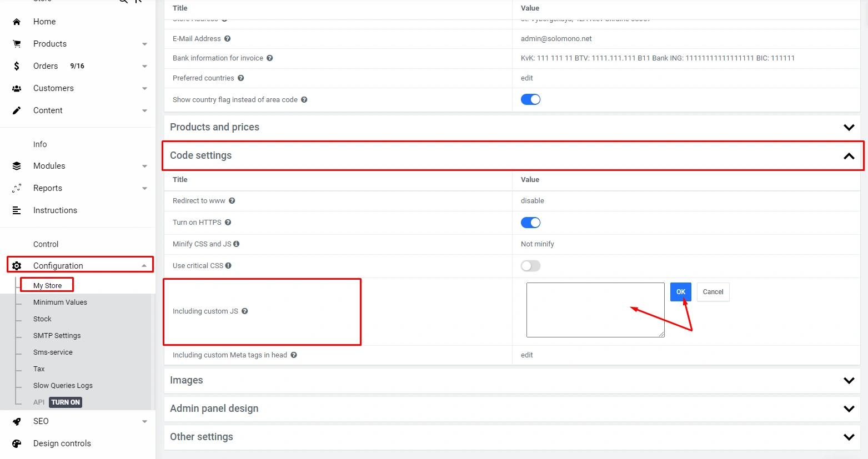This screenshot has height=459, width=868.
Task: Collapse the Code settings section
Action: pyautogui.click(x=849, y=156)
